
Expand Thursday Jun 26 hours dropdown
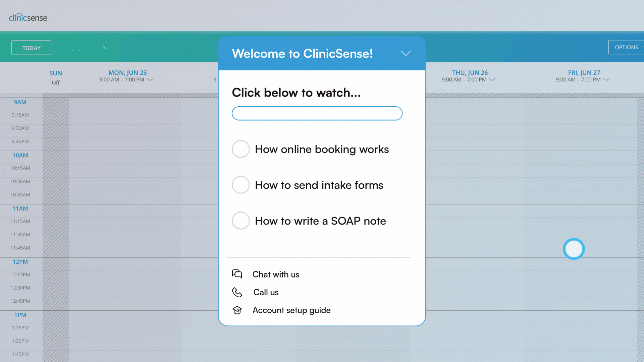(492, 79)
